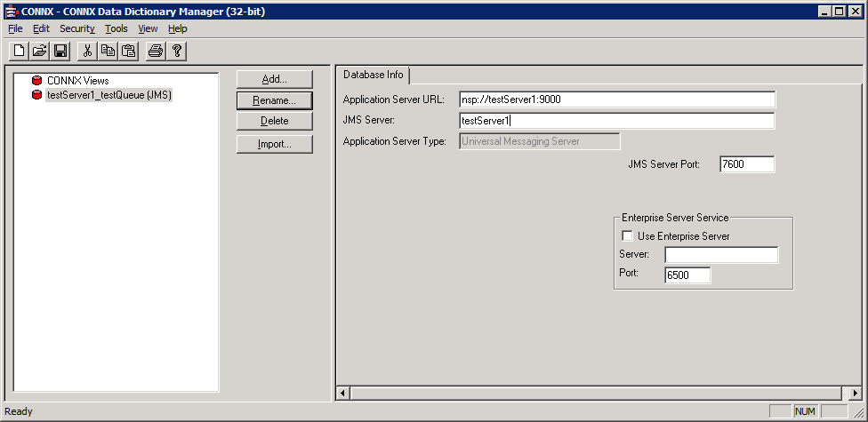Click the CONNX application icon in title bar
The image size is (868, 422).
tap(12, 11)
